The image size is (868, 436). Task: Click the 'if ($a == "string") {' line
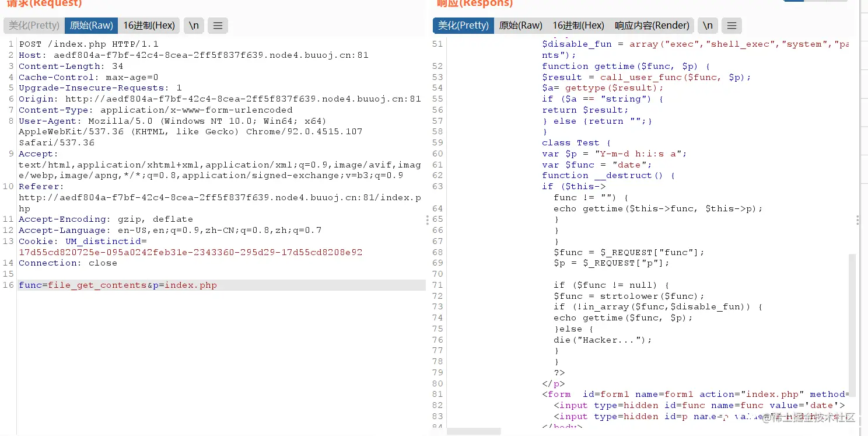603,99
